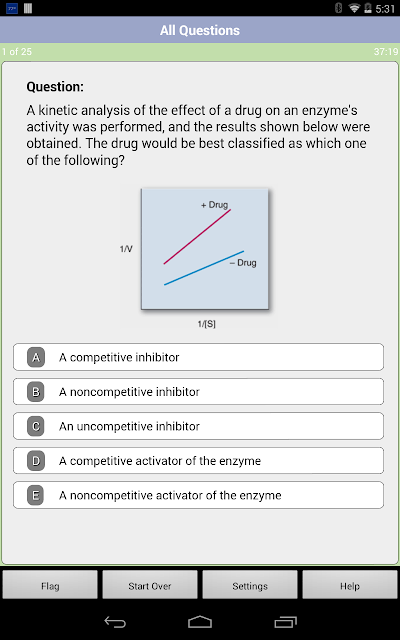Tap the Android home icon
The width and height of the screenshot is (400, 640).
(200, 622)
